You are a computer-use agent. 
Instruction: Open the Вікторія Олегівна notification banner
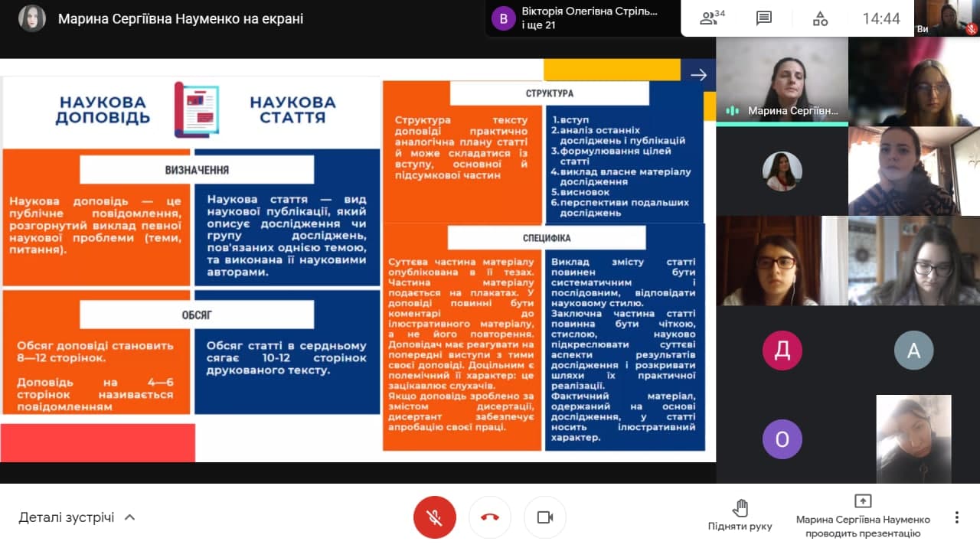(x=582, y=18)
